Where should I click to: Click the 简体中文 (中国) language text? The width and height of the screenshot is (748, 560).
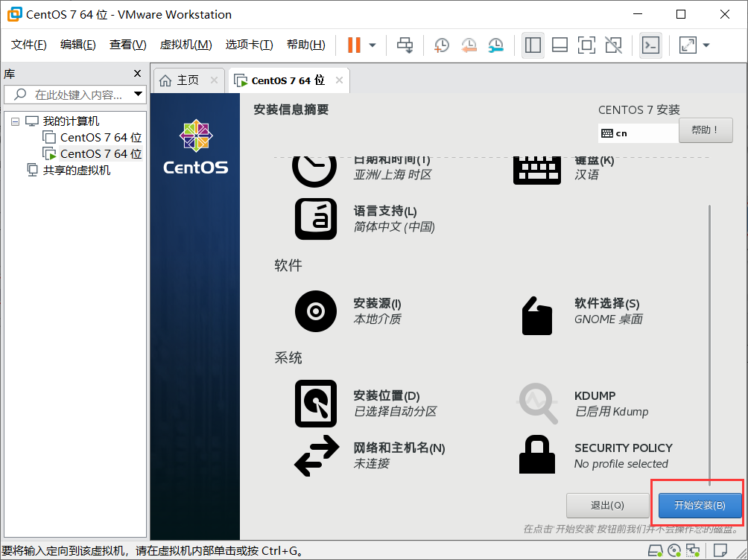tap(394, 226)
